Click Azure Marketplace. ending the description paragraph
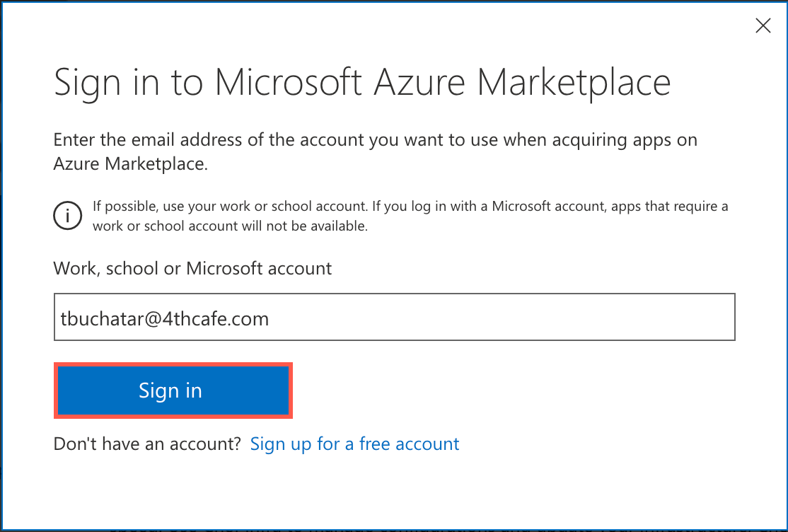This screenshot has height=532, width=788. click(131, 164)
